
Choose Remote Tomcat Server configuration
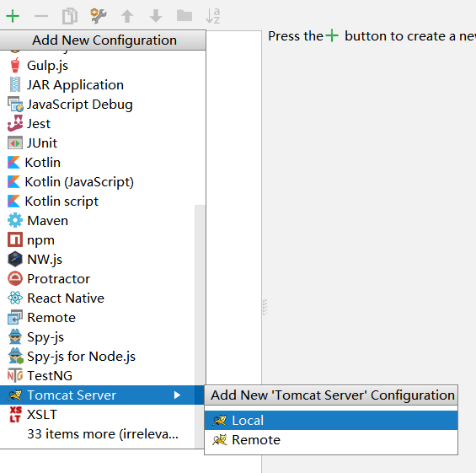click(331, 440)
